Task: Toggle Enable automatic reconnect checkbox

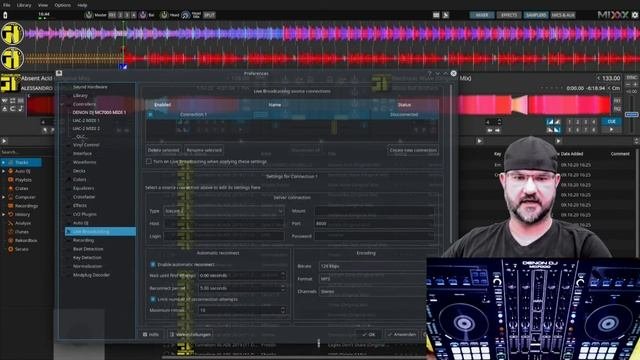Action: tap(153, 264)
